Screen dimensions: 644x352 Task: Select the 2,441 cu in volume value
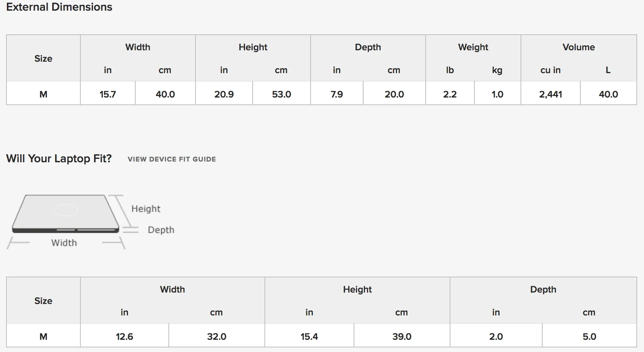click(x=551, y=94)
